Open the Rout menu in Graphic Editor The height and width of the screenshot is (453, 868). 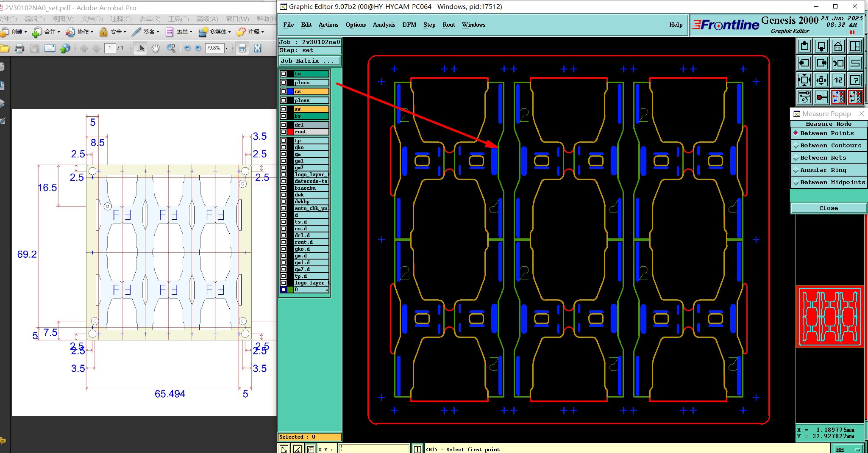coord(449,25)
